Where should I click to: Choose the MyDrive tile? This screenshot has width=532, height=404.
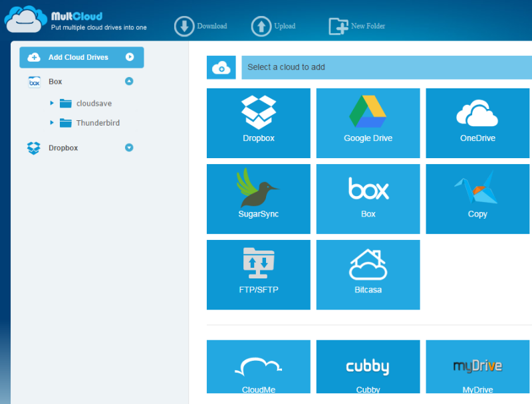[x=477, y=371]
